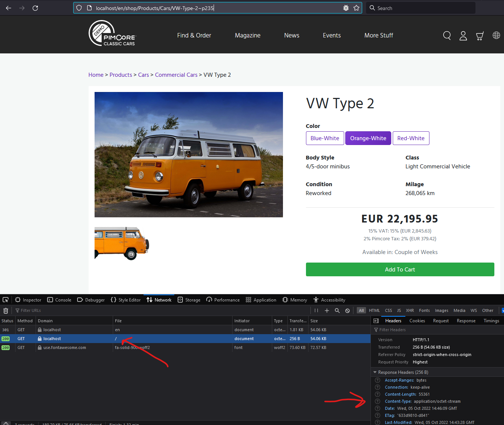Open the Commercial Cars breadcrumb link
This screenshot has width=504, height=425.
(x=176, y=75)
